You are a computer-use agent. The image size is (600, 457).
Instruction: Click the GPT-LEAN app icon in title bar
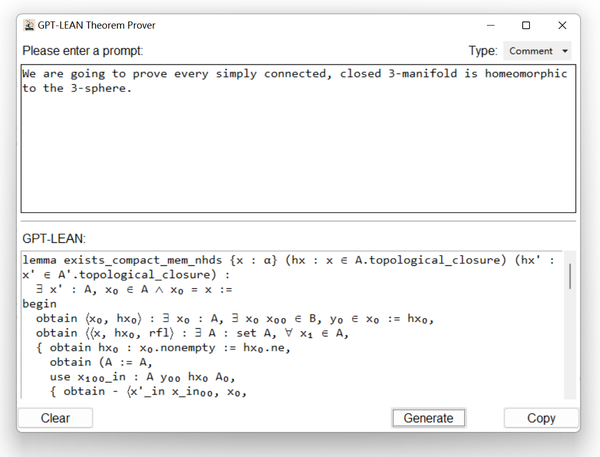(x=29, y=25)
